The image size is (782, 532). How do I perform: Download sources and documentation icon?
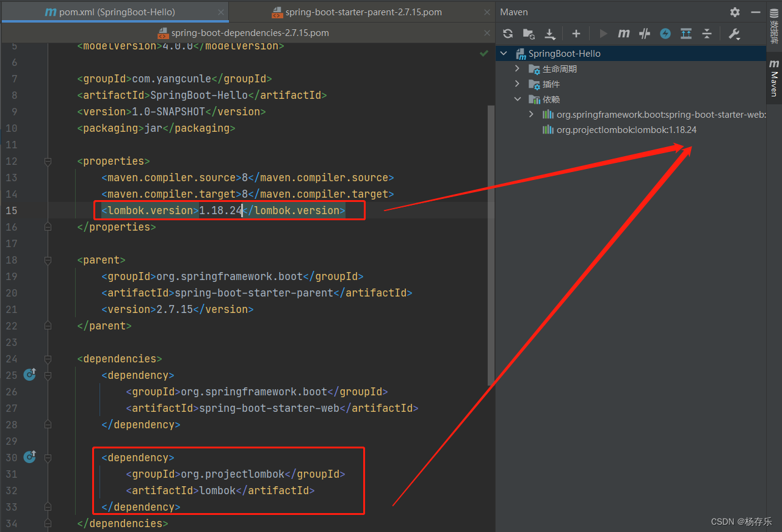(549, 34)
